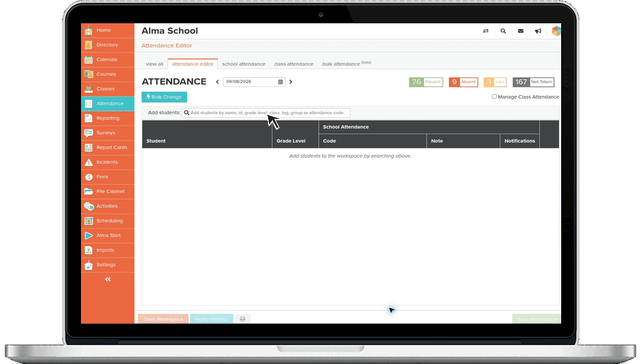Click the search magnifier icon in header
The image size is (641, 364).
pyautogui.click(x=503, y=31)
